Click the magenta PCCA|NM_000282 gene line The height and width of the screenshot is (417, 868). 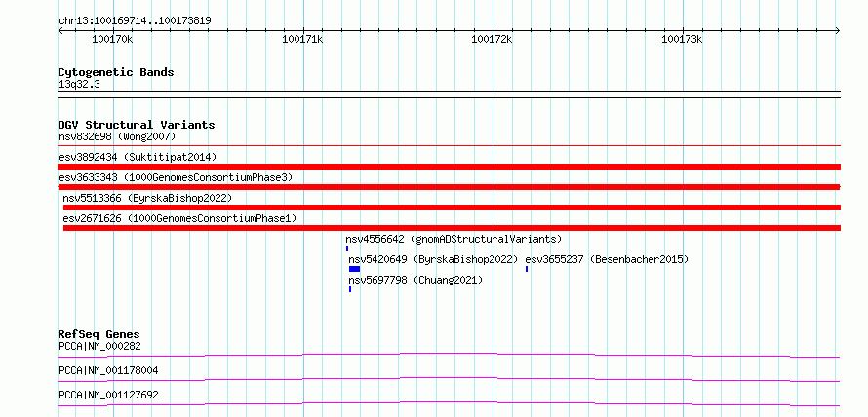tap(450, 355)
